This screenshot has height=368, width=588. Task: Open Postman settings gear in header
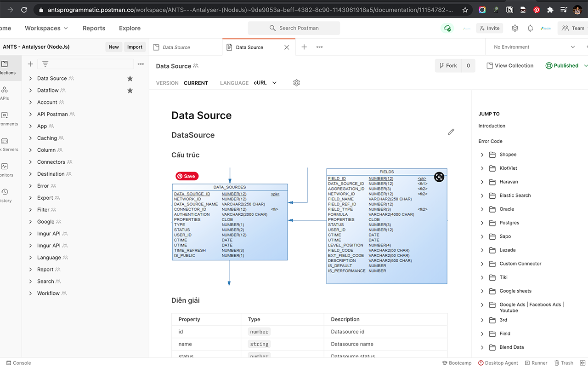tap(515, 28)
